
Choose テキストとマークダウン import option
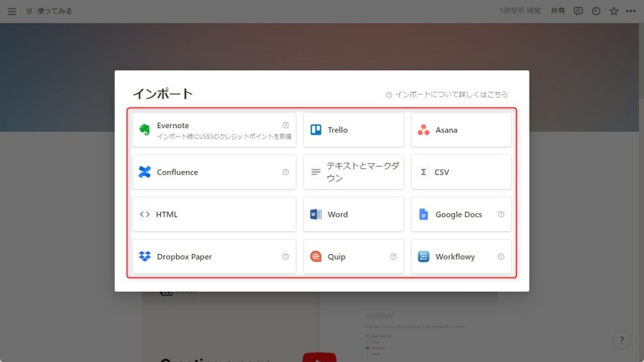tap(353, 172)
